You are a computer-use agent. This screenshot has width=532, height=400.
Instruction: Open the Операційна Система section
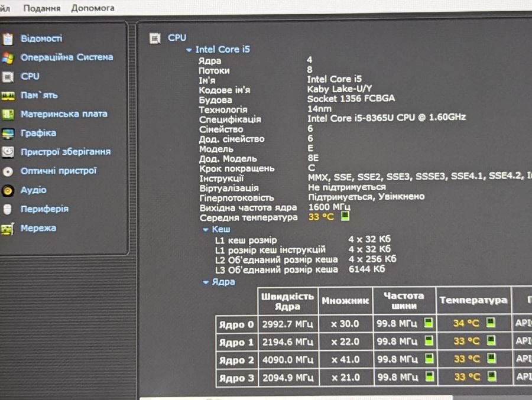coord(67,57)
